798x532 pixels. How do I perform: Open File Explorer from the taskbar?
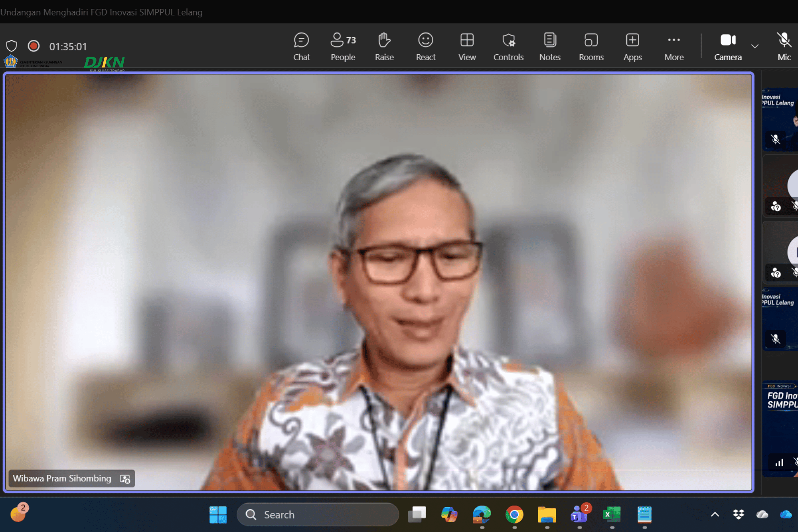point(547,514)
